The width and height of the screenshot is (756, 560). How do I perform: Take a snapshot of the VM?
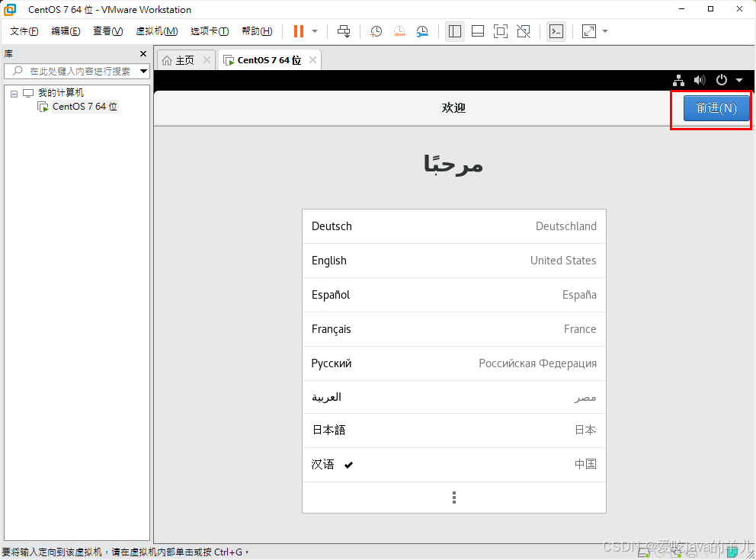click(376, 31)
